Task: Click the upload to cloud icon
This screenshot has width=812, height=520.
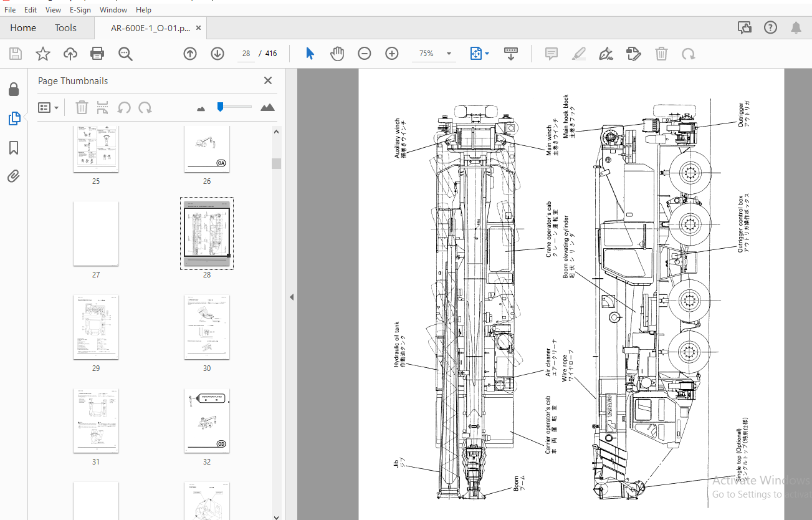Action: coord(70,54)
